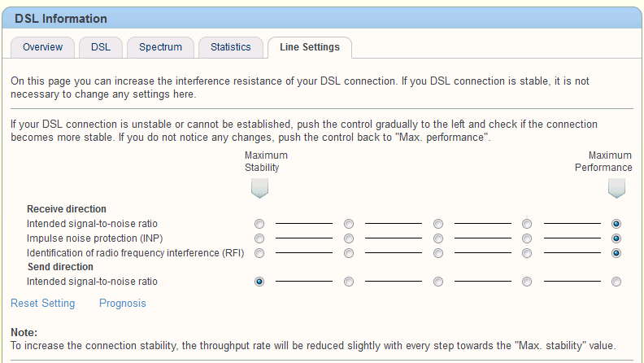Screen dimensions: 644x363
Task: Choose second radio for send signal-to-noise ratio
Action: 349,282
